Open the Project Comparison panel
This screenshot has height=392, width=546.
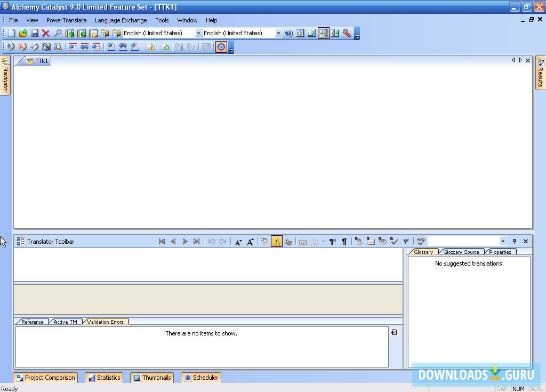(46, 378)
